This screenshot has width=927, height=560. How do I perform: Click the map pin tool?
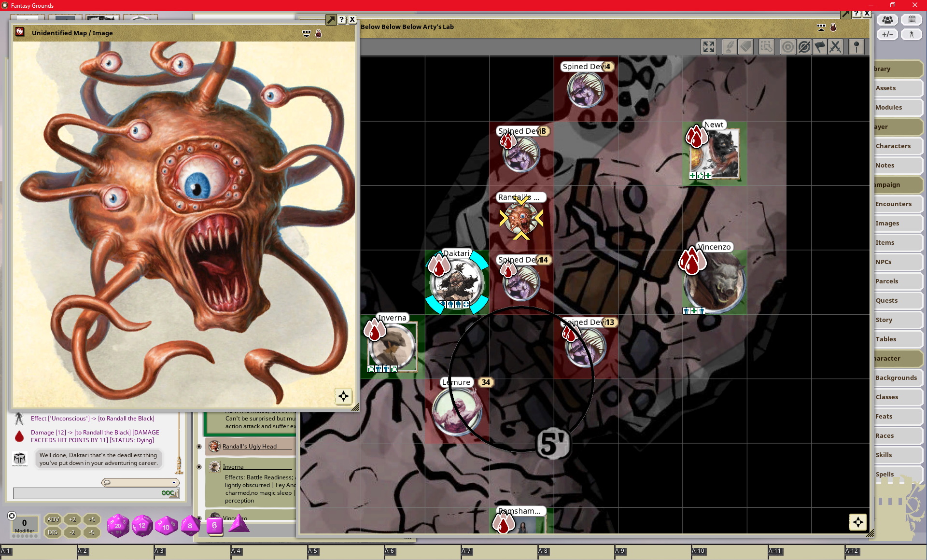(x=857, y=47)
